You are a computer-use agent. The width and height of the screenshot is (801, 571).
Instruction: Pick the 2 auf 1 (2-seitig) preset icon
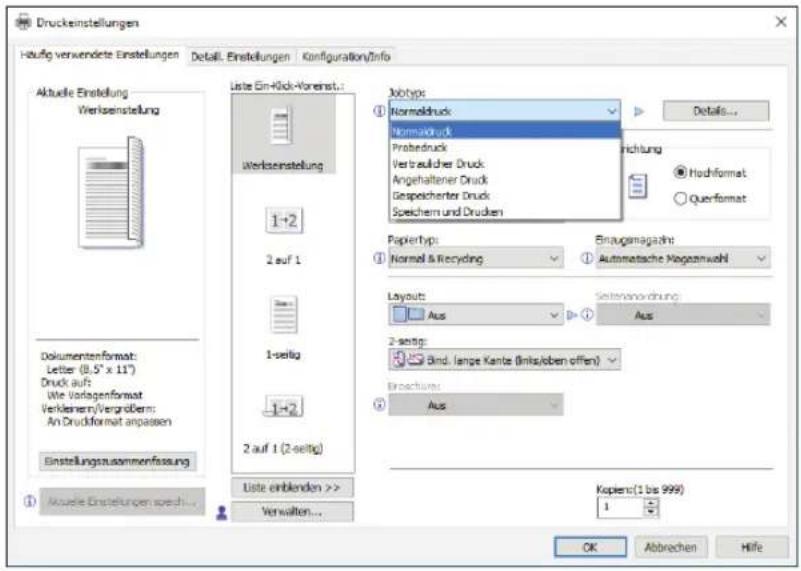point(284,408)
